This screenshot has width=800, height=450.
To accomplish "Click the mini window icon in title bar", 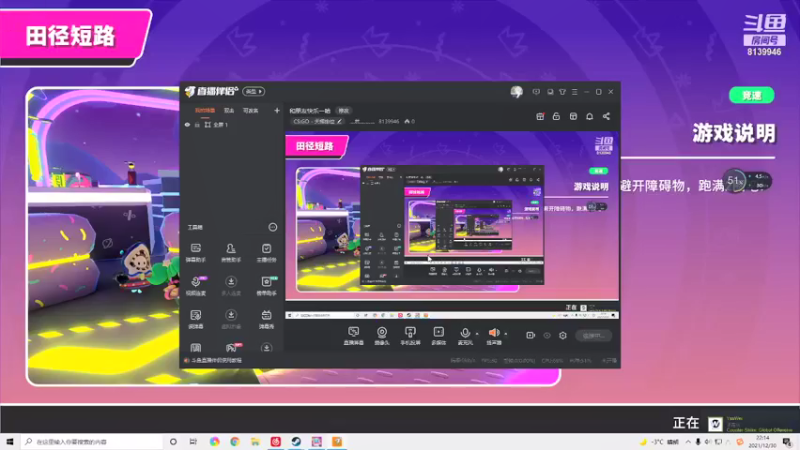I will [550, 92].
